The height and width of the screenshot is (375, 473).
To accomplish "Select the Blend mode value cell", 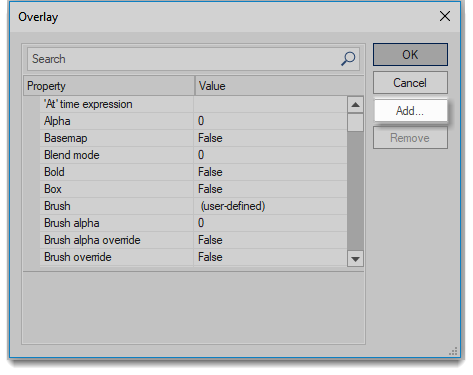I will (x=270, y=155).
